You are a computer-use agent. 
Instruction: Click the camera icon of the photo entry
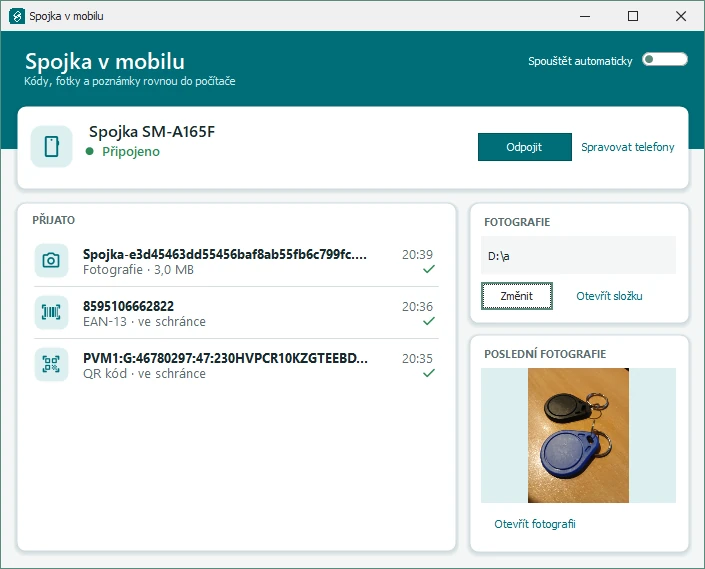click(51, 260)
